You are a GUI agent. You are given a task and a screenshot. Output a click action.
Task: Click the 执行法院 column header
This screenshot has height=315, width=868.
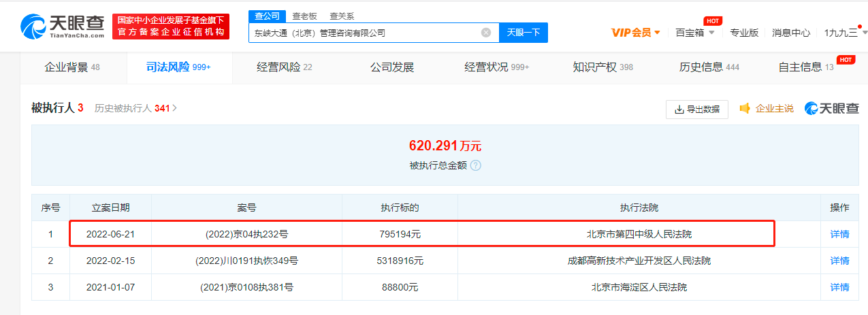[639, 208]
